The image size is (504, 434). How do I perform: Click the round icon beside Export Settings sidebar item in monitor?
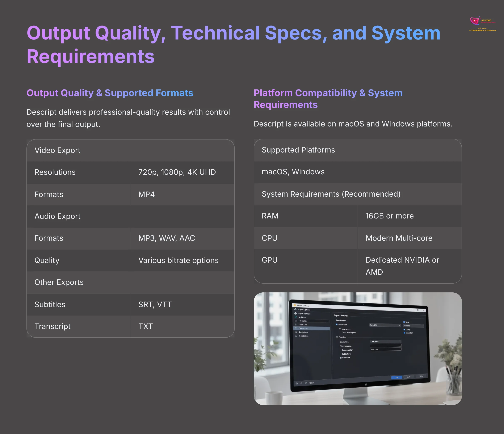pyautogui.click(x=295, y=314)
